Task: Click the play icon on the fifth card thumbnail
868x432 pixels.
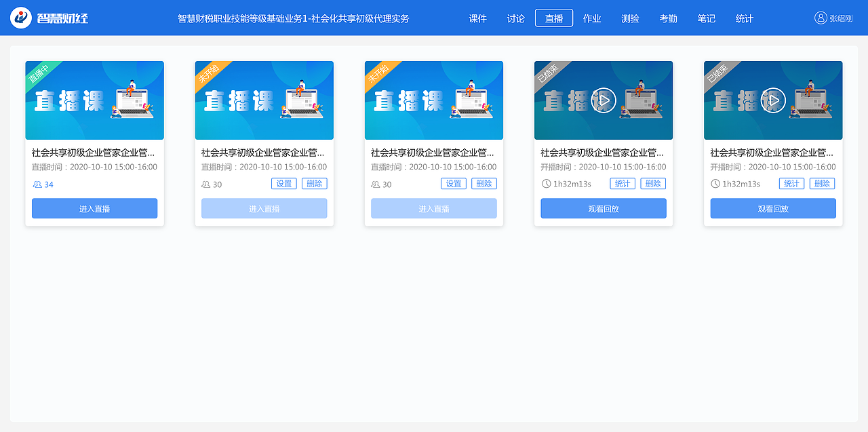Action: click(772, 99)
